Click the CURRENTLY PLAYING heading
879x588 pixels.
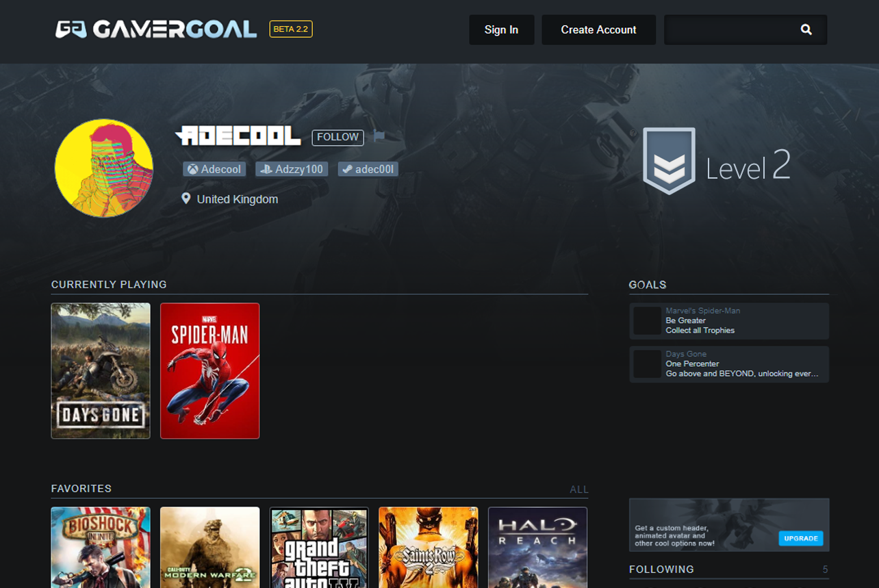point(109,285)
